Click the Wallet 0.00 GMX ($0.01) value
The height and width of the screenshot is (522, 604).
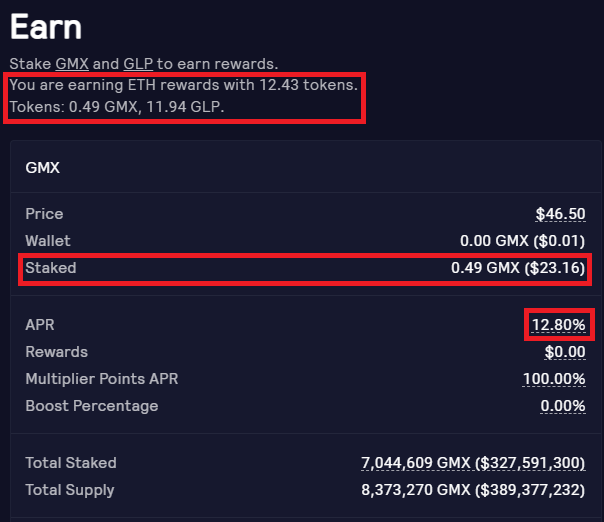[523, 241]
